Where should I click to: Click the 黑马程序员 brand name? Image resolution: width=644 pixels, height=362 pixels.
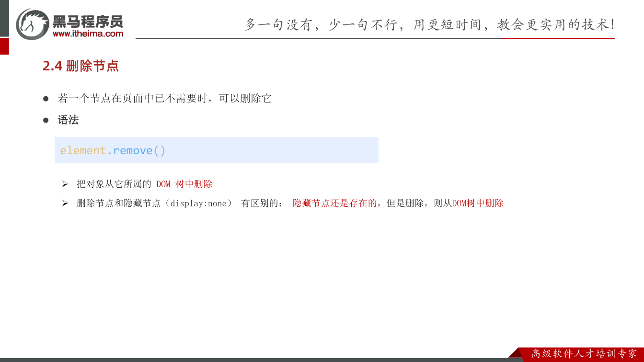coord(88,21)
